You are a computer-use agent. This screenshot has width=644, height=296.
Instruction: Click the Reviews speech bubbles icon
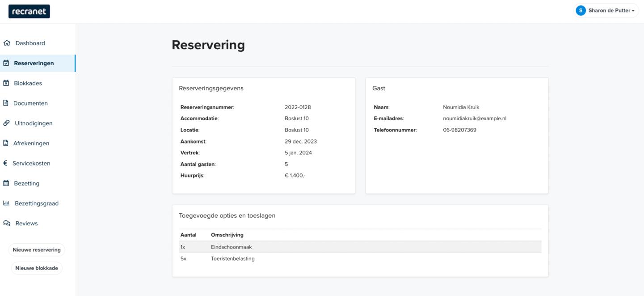(6, 224)
